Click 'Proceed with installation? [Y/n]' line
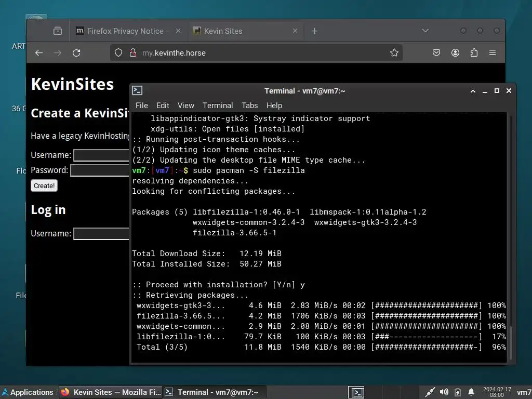 (x=219, y=285)
